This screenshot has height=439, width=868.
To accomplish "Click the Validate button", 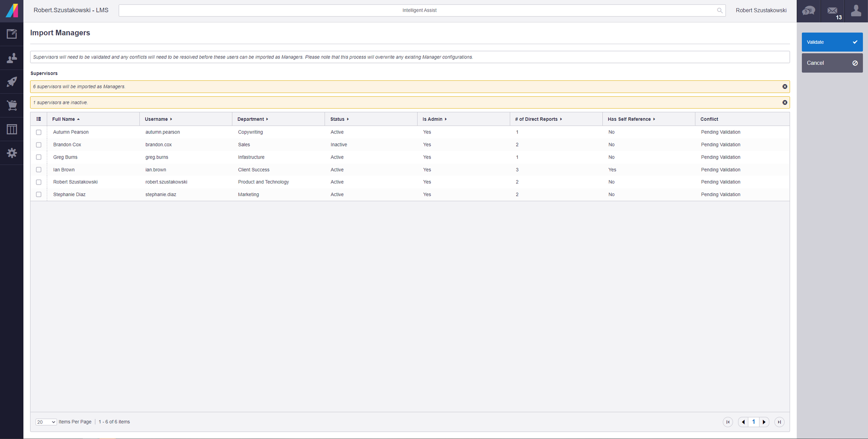I will [x=832, y=42].
